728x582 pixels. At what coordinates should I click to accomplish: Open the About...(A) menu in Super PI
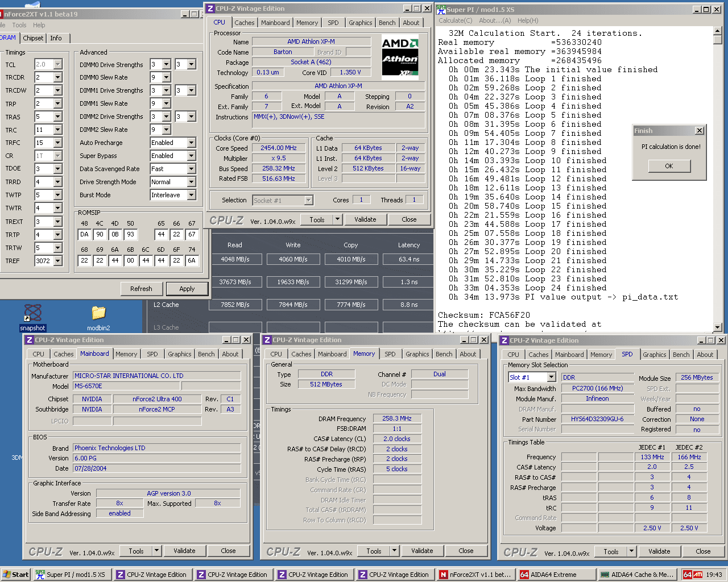click(x=495, y=20)
